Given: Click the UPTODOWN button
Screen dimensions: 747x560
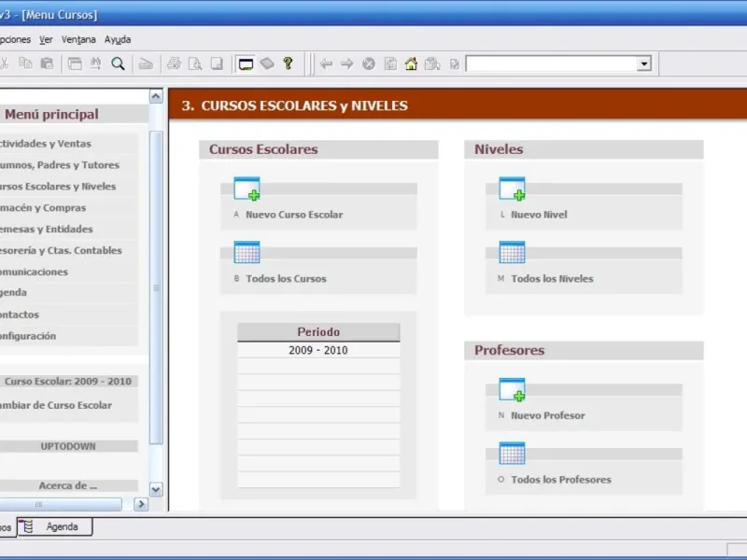Looking at the screenshot, I should [x=68, y=446].
